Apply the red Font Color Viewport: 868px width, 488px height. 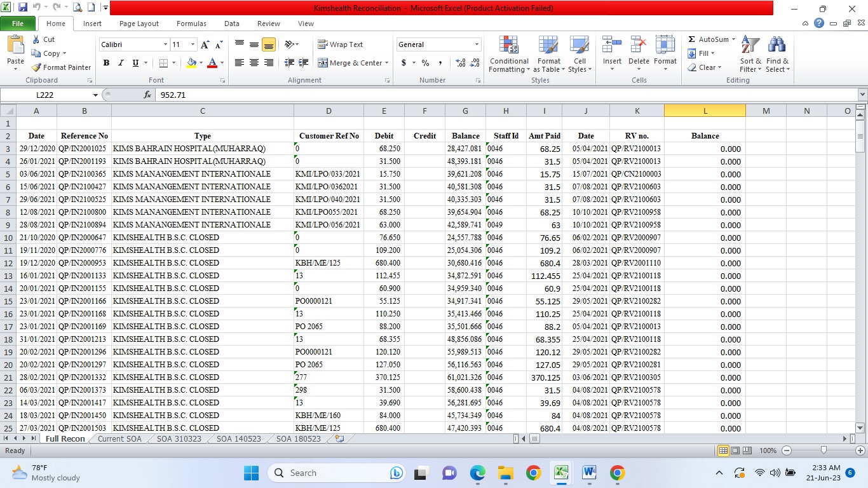point(212,63)
